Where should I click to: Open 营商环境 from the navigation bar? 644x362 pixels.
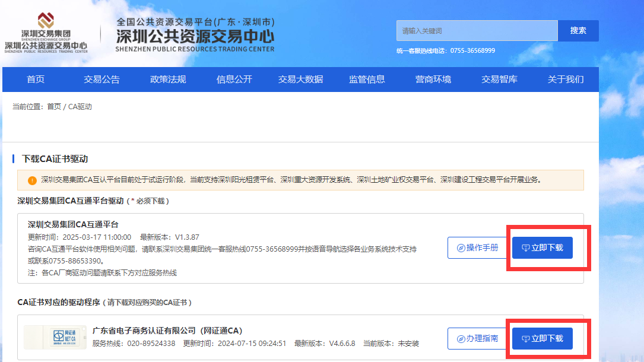pyautogui.click(x=433, y=80)
